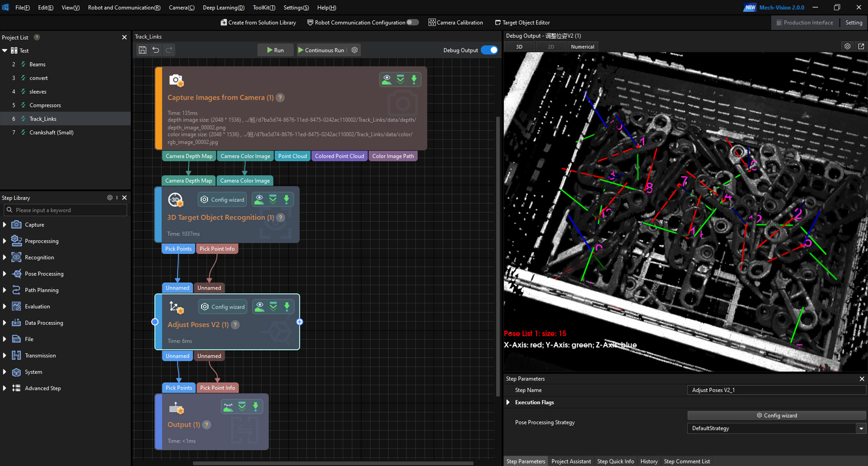The image size is (868, 466).
Task: Save the project with the disk icon
Action: point(142,50)
